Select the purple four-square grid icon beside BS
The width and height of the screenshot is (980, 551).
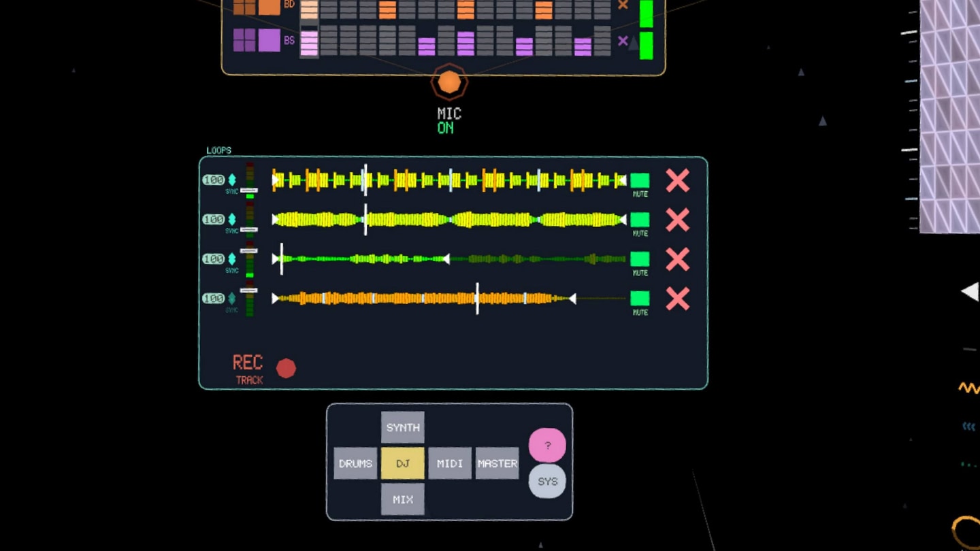244,40
